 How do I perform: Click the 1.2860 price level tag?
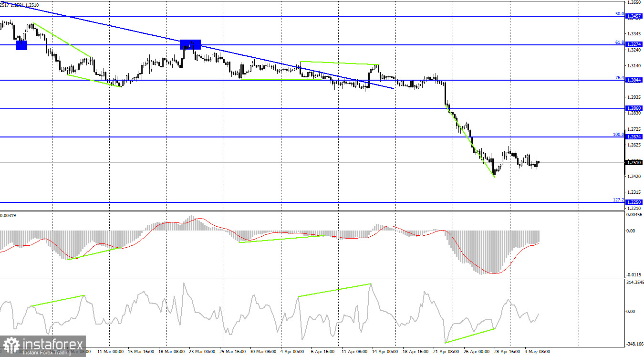[x=634, y=108]
